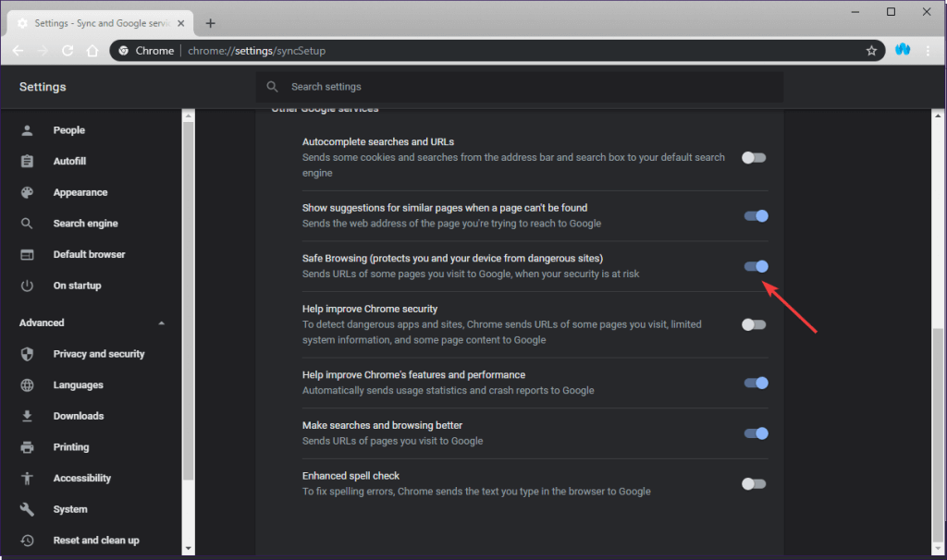
Task: Disable suggestions for similar pages toggle
Action: tap(756, 216)
